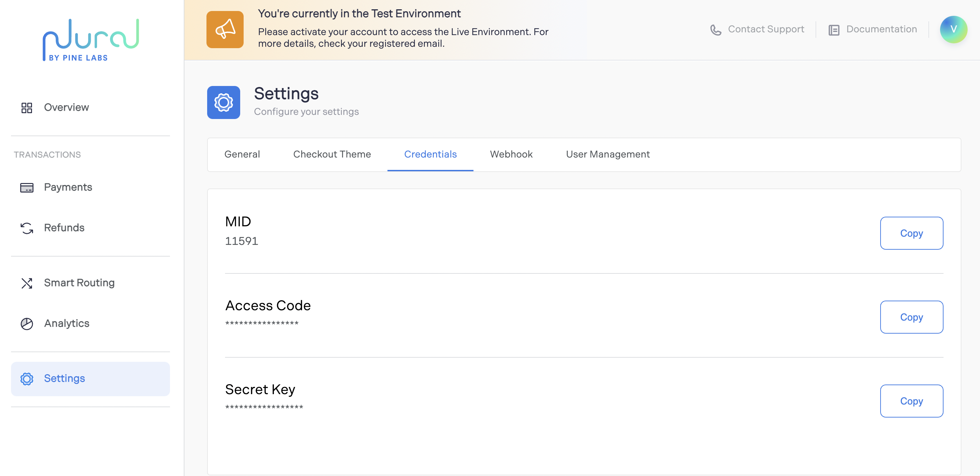Copy the Access Code
The width and height of the screenshot is (980, 476).
pos(911,317)
